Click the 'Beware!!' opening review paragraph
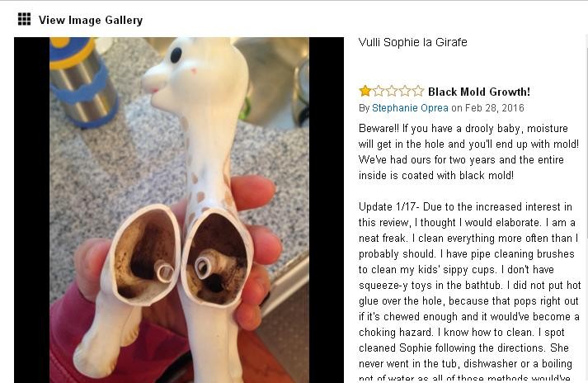The image size is (588, 383). pos(468,152)
